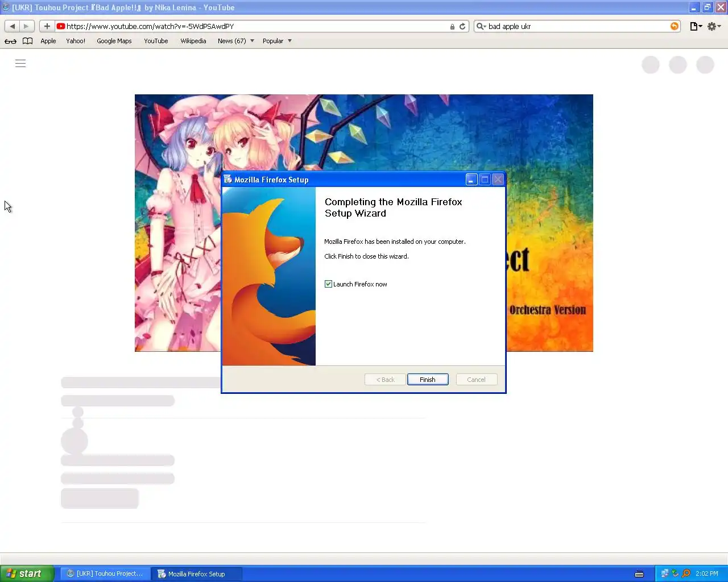Click the Safari compass icon in title bar
Image resolution: width=728 pixels, height=582 pixels.
[x=6, y=7]
